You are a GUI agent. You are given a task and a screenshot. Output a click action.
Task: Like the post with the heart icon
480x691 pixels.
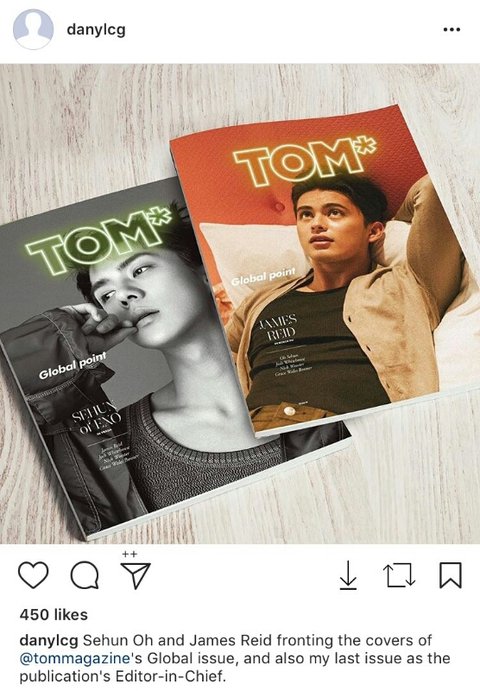tap(33, 575)
